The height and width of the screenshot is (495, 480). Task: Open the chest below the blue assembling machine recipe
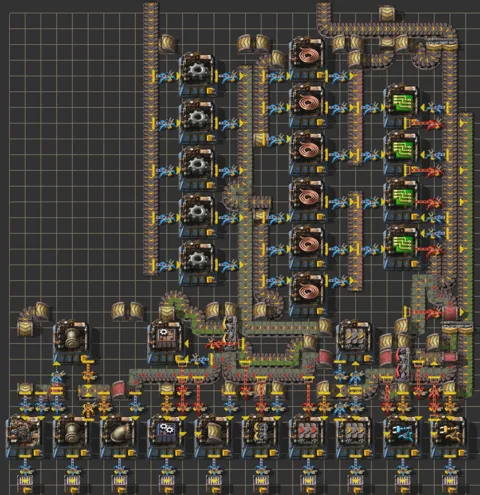pos(166,481)
